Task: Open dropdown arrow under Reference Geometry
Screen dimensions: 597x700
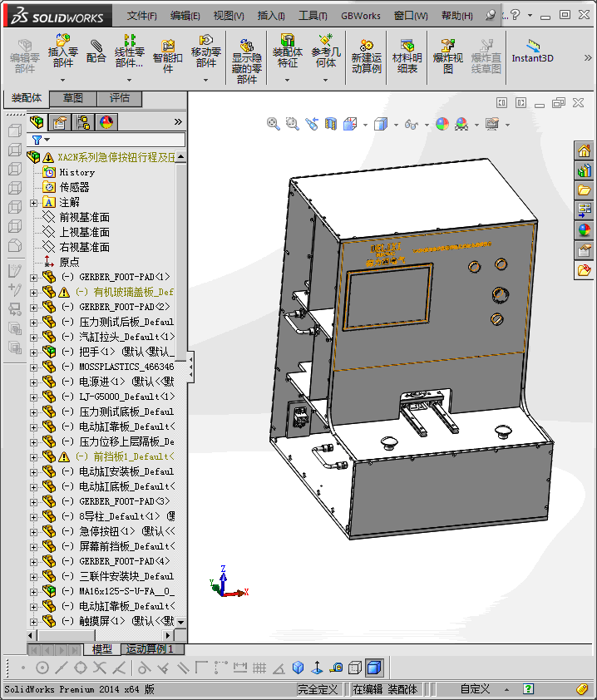Action: [325, 80]
